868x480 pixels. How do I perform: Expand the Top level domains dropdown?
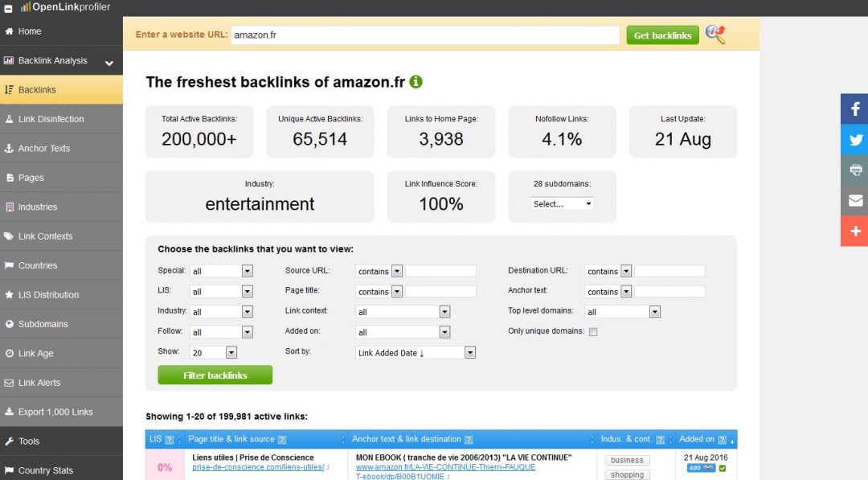[x=622, y=312]
